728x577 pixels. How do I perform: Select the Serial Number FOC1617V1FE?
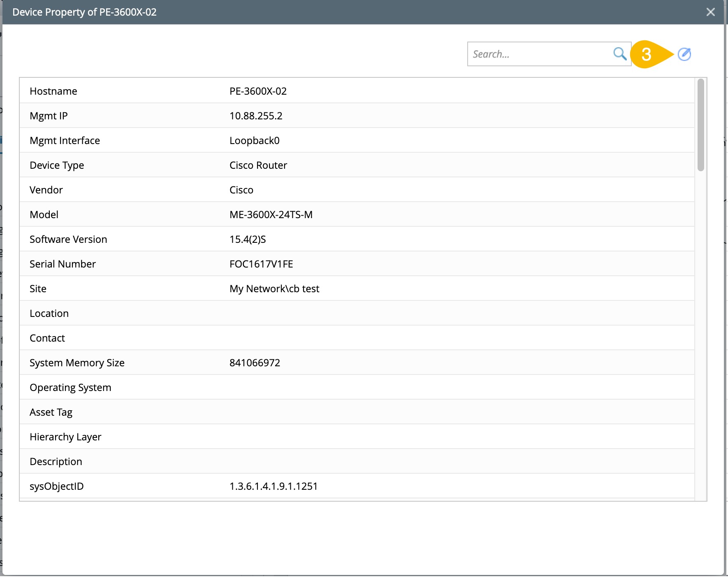pyautogui.click(x=261, y=264)
